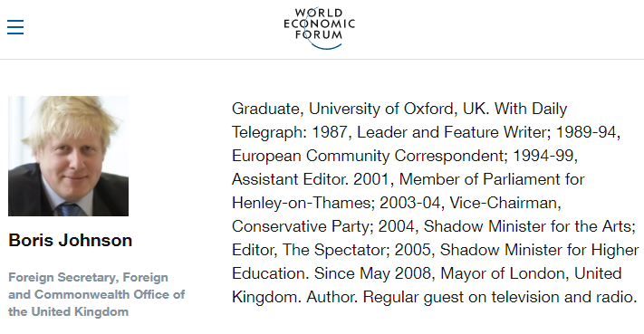Click 'European Community Correspondent' text
This screenshot has height=334, width=644.
tap(368, 156)
